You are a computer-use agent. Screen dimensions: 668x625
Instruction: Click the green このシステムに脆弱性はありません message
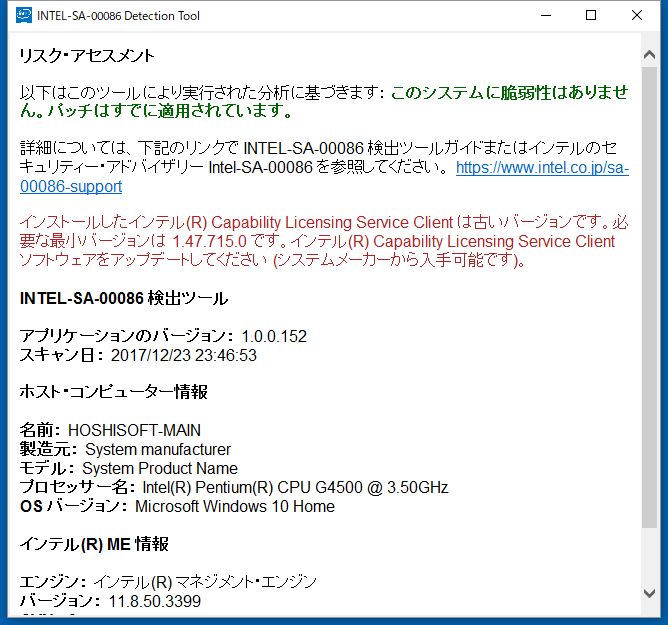(x=324, y=101)
